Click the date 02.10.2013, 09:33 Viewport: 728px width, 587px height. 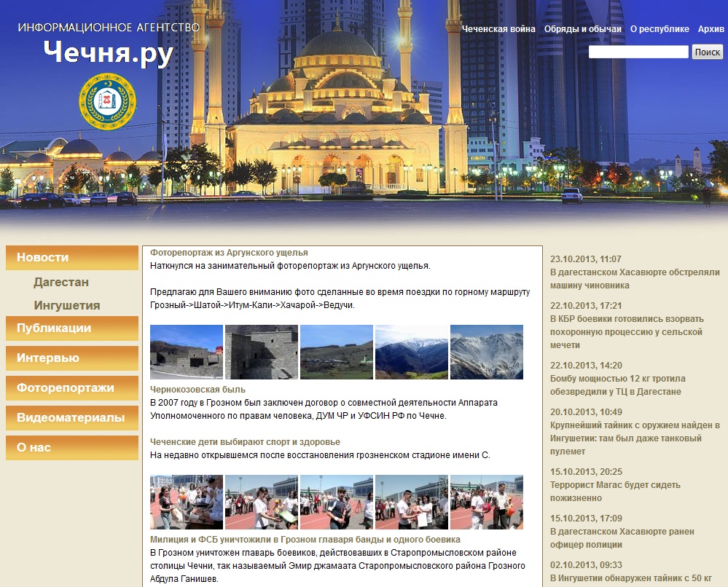point(586,565)
